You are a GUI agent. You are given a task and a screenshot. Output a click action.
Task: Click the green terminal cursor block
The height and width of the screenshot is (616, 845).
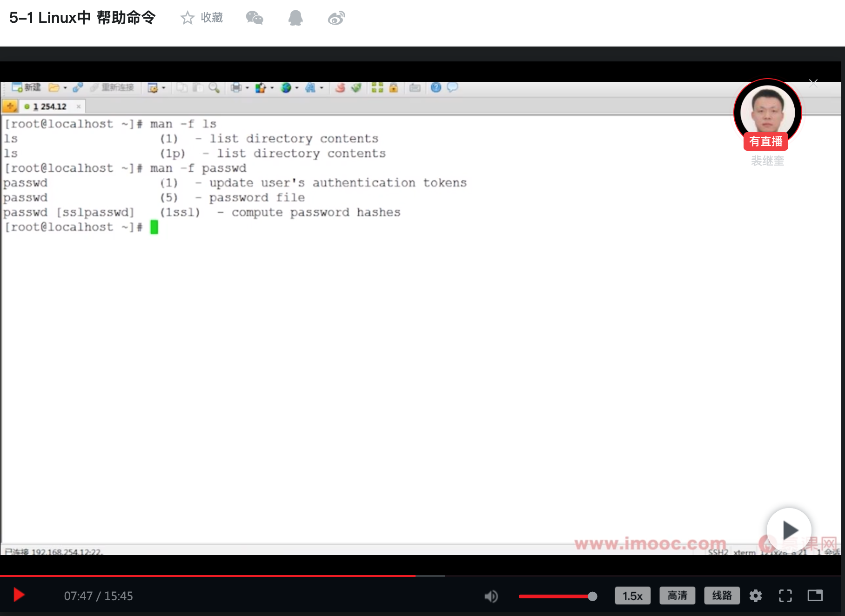[154, 228]
